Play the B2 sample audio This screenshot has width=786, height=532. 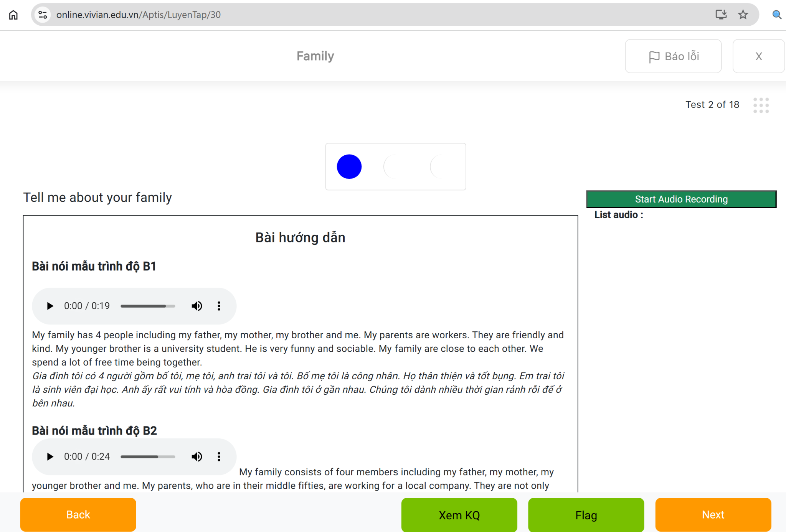tap(50, 457)
